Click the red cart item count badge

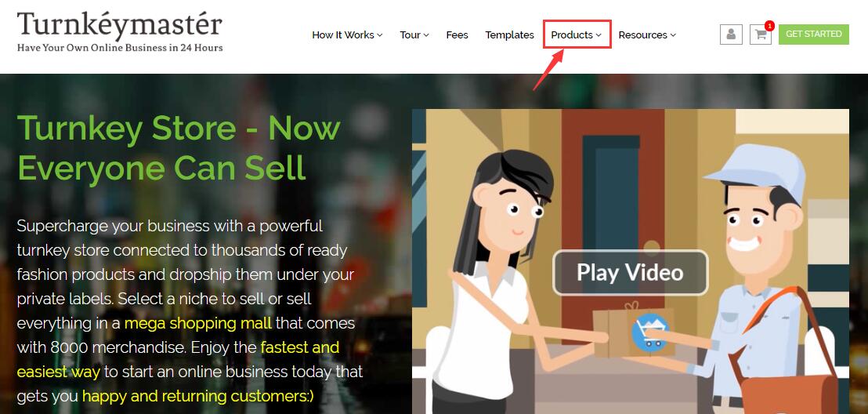769,26
